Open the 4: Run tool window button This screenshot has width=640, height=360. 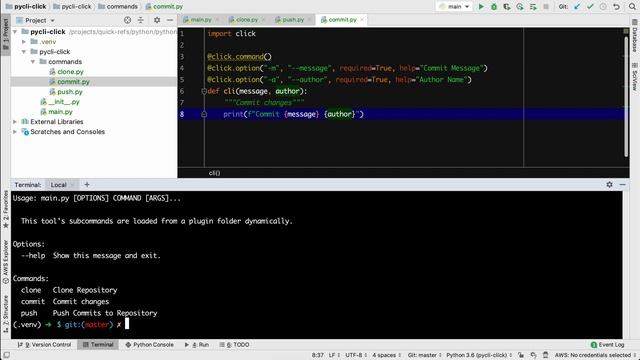click(x=197, y=344)
